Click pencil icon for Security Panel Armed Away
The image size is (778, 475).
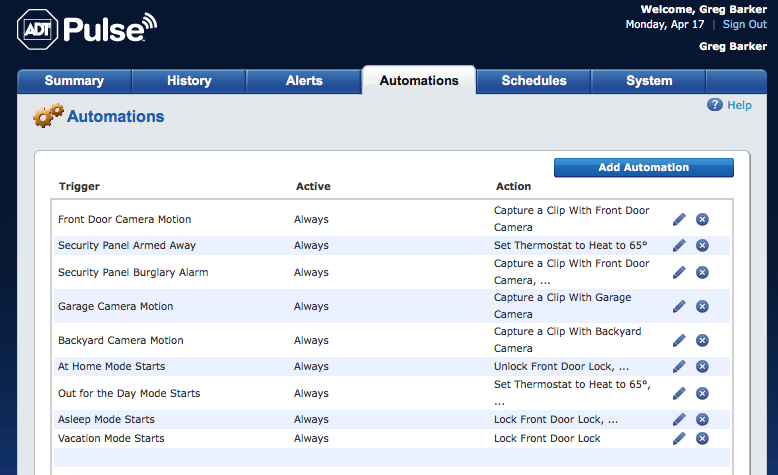(679, 245)
